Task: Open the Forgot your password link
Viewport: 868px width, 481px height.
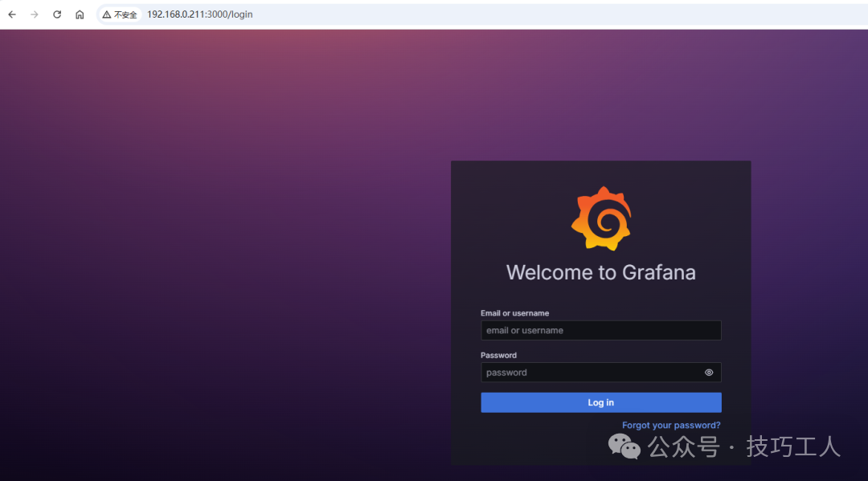Action: click(x=671, y=425)
